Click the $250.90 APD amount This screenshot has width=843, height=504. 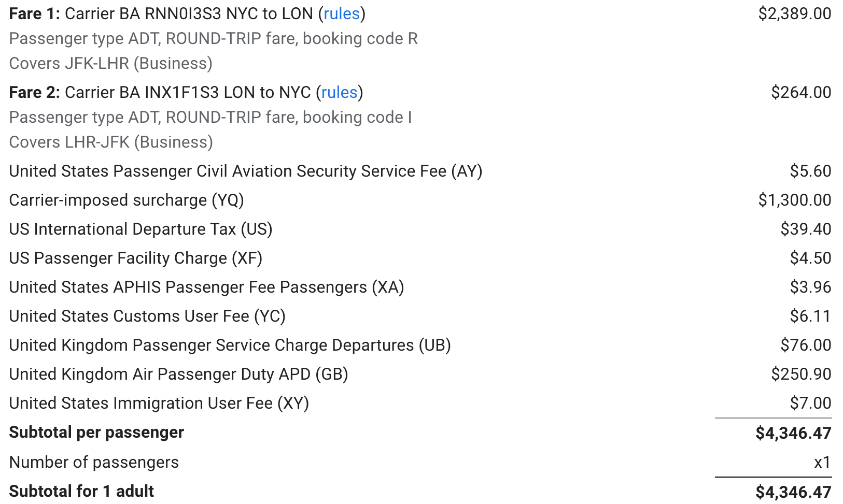801,374
